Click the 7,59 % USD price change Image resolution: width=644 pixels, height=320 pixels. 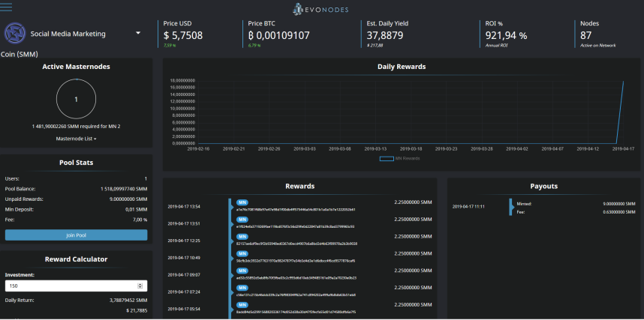point(169,46)
